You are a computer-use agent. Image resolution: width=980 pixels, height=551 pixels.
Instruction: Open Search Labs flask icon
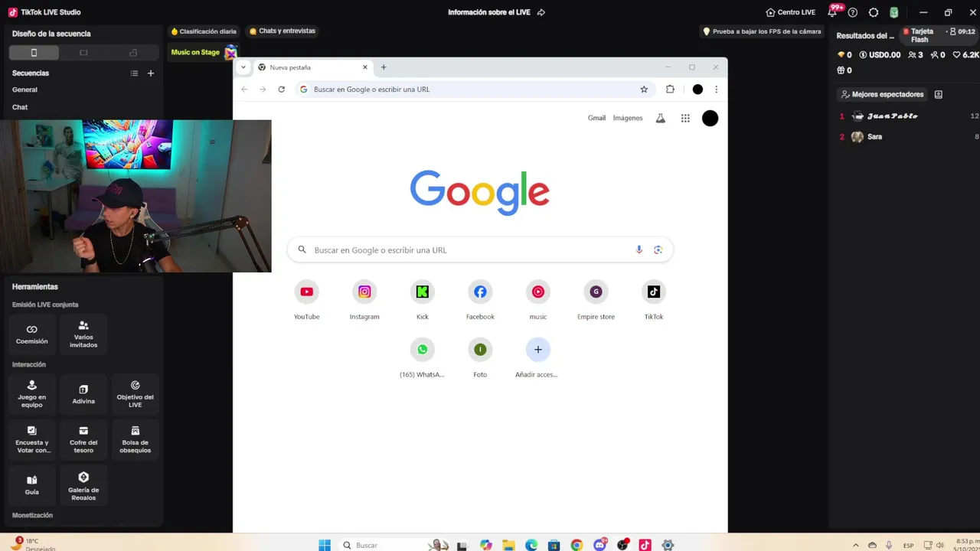660,118
